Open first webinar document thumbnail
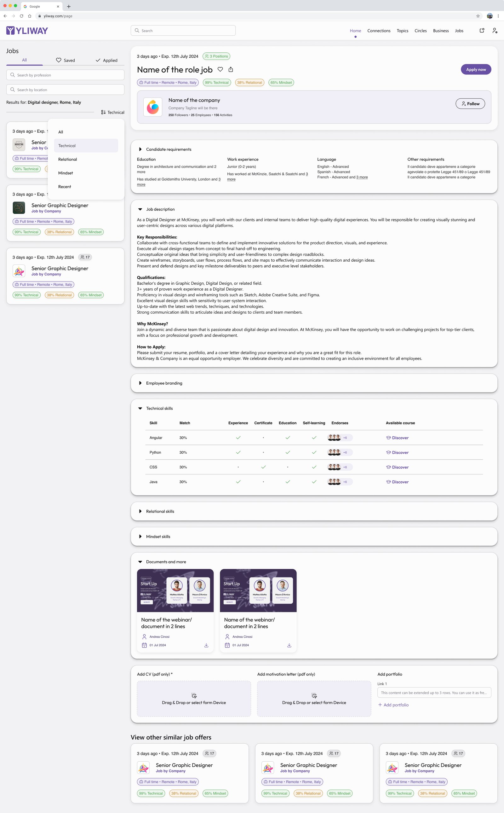Image resolution: width=504 pixels, height=813 pixels. tap(175, 590)
